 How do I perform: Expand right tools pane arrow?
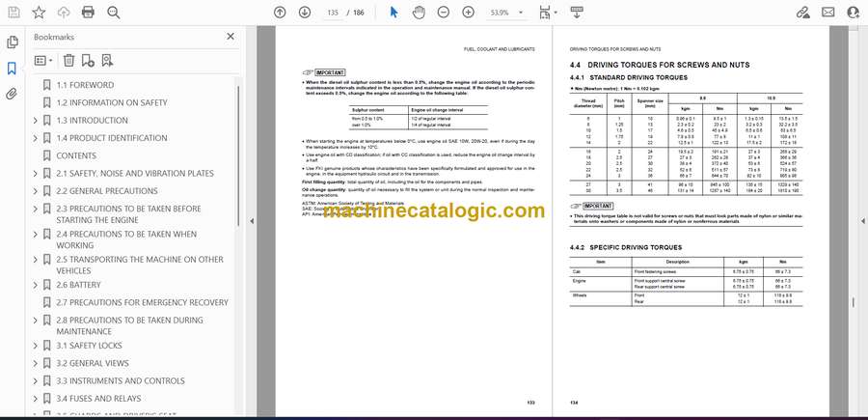coord(862,221)
